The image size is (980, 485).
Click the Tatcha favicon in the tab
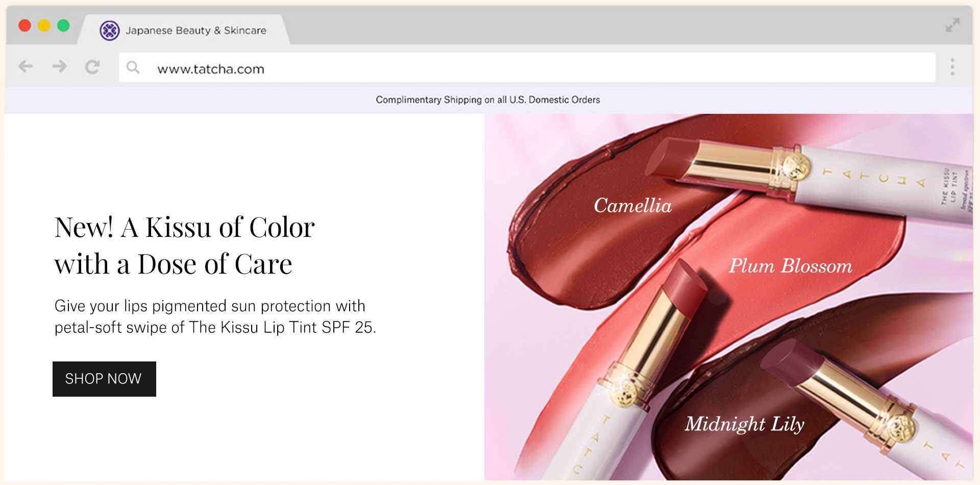pyautogui.click(x=109, y=31)
